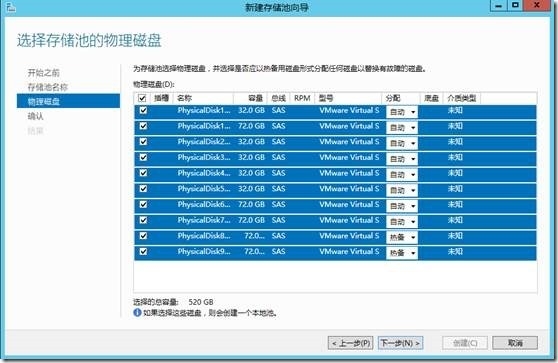Image resolution: width=558 pixels, height=363 pixels.
Task: Sort by the 型号 column header
Action: point(348,98)
